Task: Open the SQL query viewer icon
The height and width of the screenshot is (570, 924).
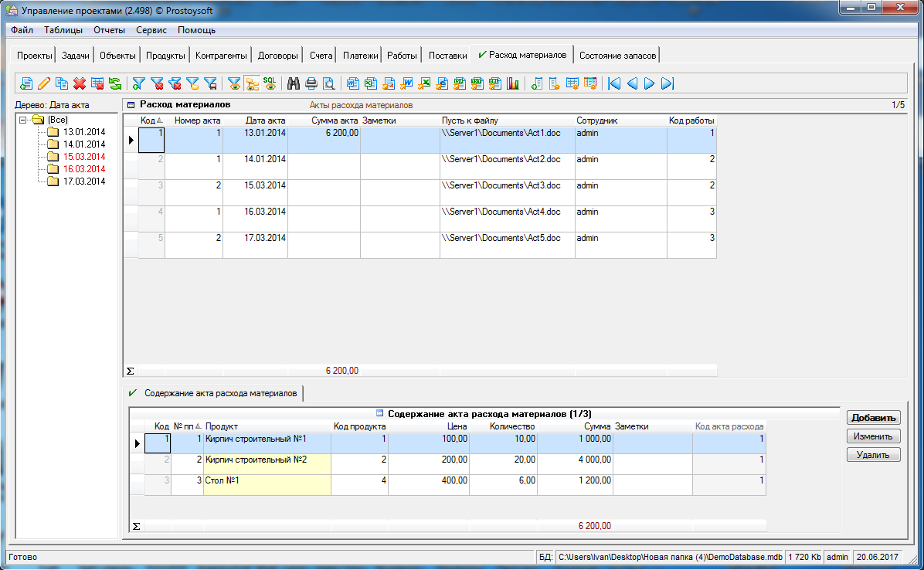Action: click(270, 83)
